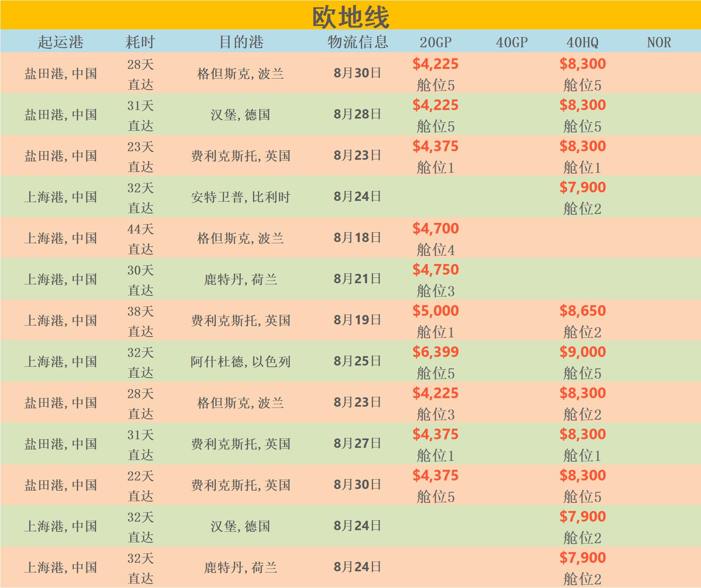701x588 pixels.
Task: Click the 8月25日 date cell
Action: point(357,361)
